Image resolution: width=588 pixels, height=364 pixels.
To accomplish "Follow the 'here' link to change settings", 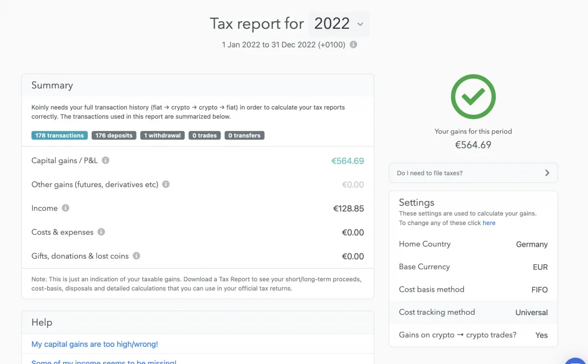I will [x=489, y=223].
